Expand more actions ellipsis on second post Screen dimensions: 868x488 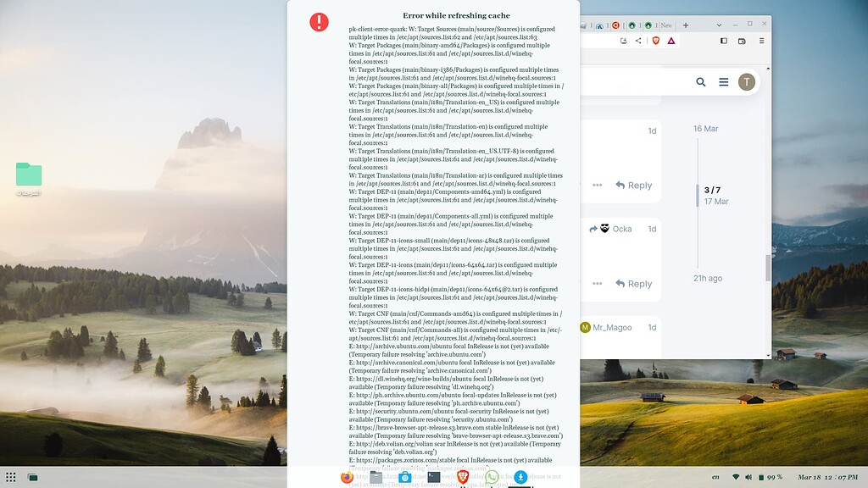tap(598, 284)
